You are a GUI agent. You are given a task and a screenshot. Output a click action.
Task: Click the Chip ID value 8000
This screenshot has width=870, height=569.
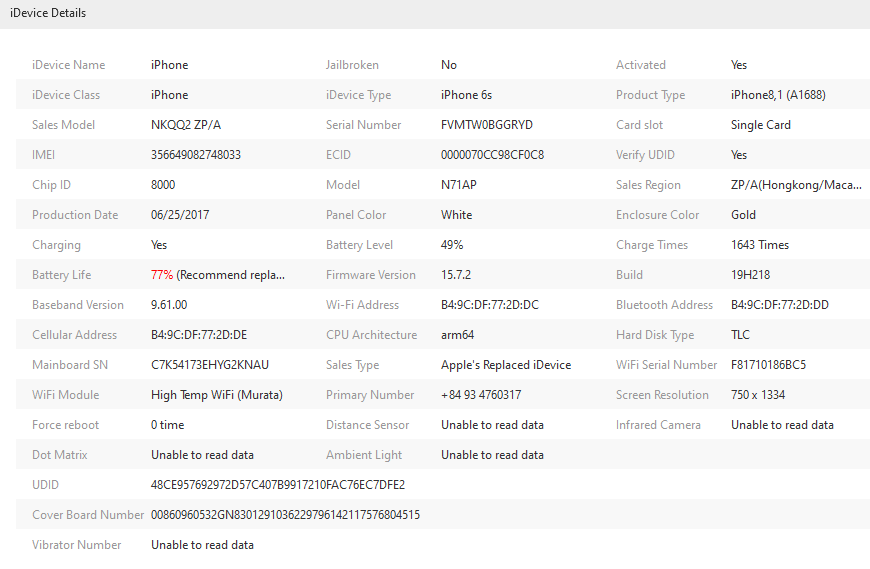click(163, 185)
